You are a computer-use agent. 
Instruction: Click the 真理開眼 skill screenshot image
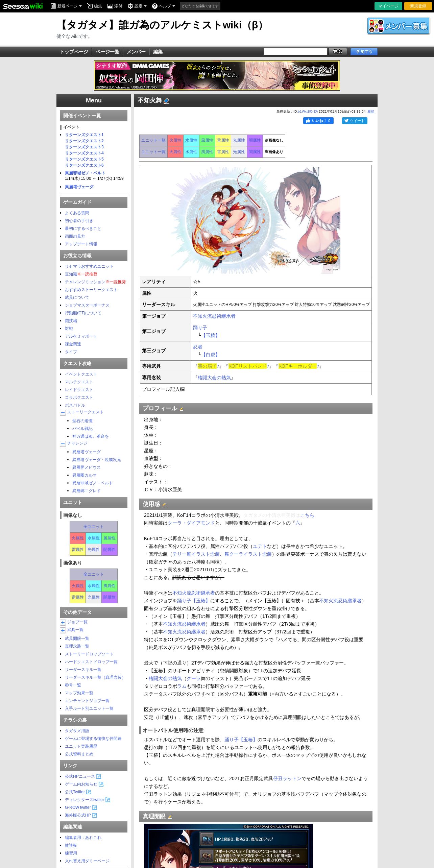(228, 846)
